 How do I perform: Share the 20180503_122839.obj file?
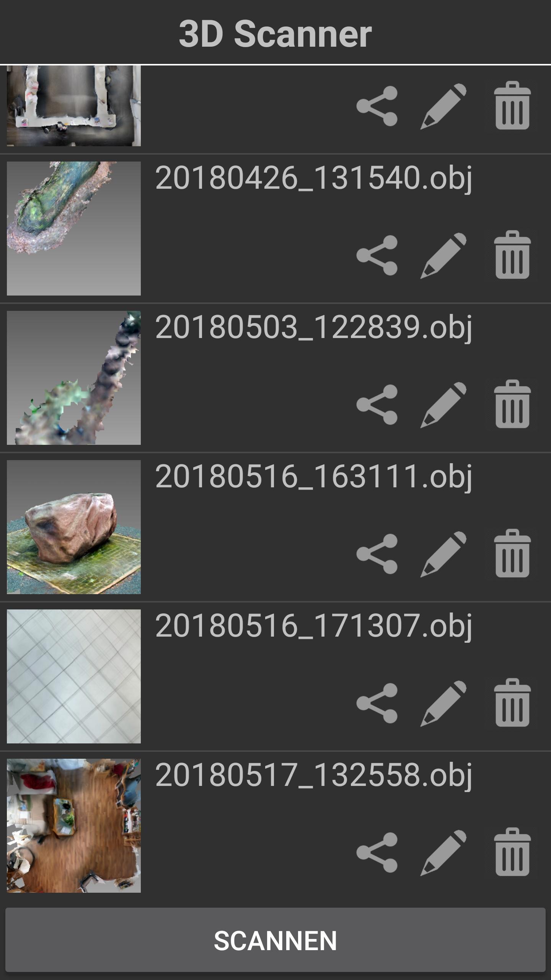pyautogui.click(x=377, y=405)
